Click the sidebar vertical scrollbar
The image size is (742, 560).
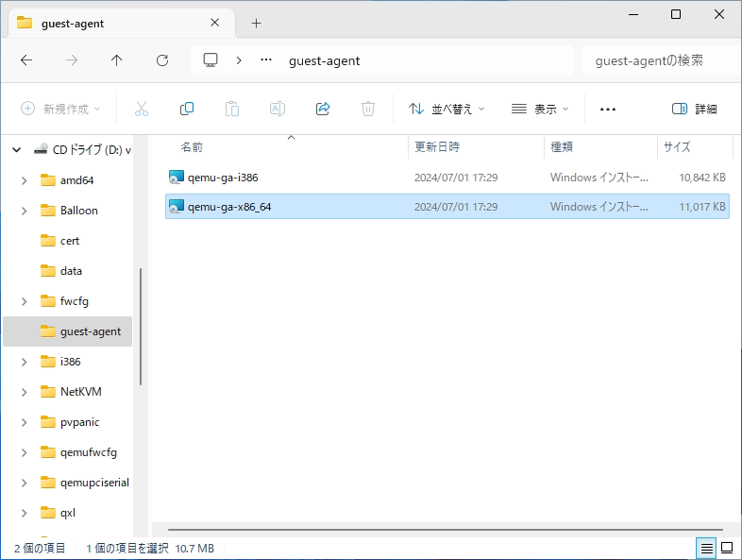141,327
